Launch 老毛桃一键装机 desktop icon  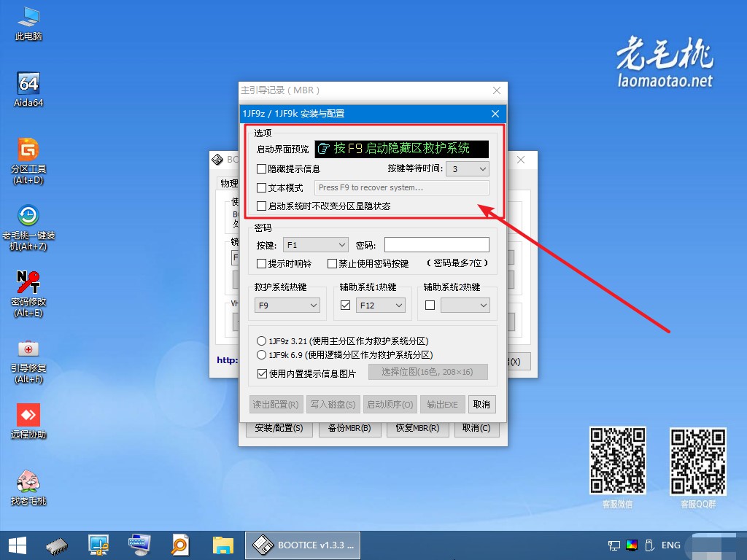[x=28, y=227]
